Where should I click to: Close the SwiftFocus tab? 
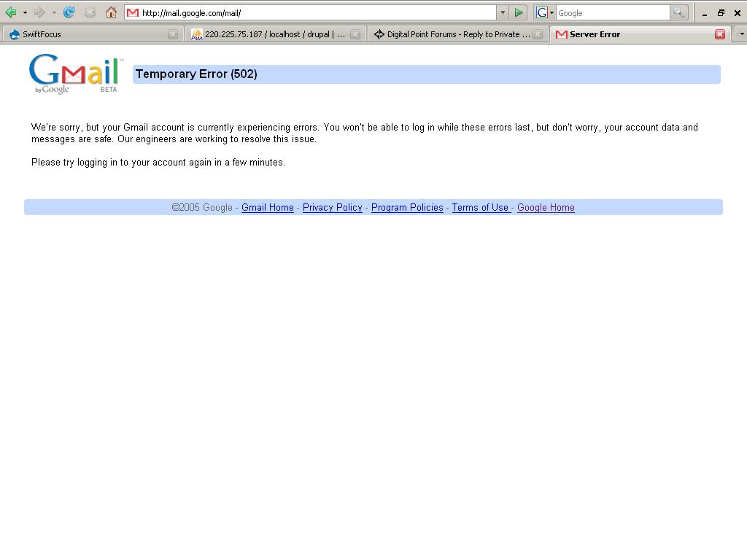pos(173,34)
